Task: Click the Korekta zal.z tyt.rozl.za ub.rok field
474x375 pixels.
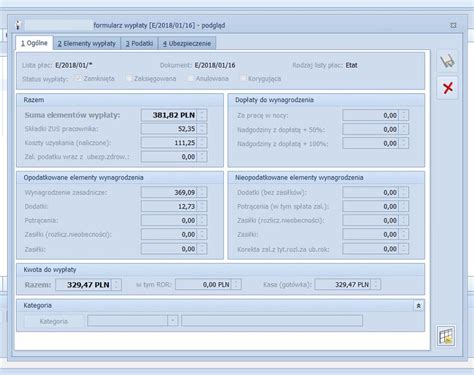Action: click(371, 249)
